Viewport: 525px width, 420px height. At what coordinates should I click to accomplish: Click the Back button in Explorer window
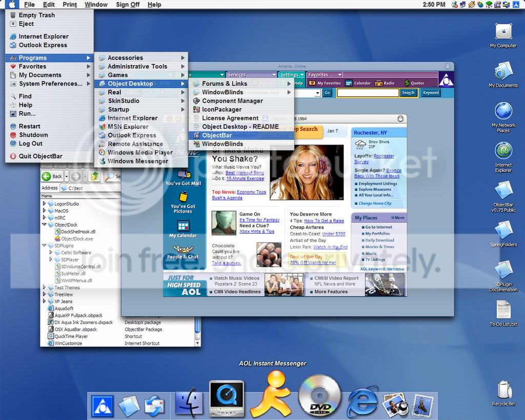(x=52, y=176)
